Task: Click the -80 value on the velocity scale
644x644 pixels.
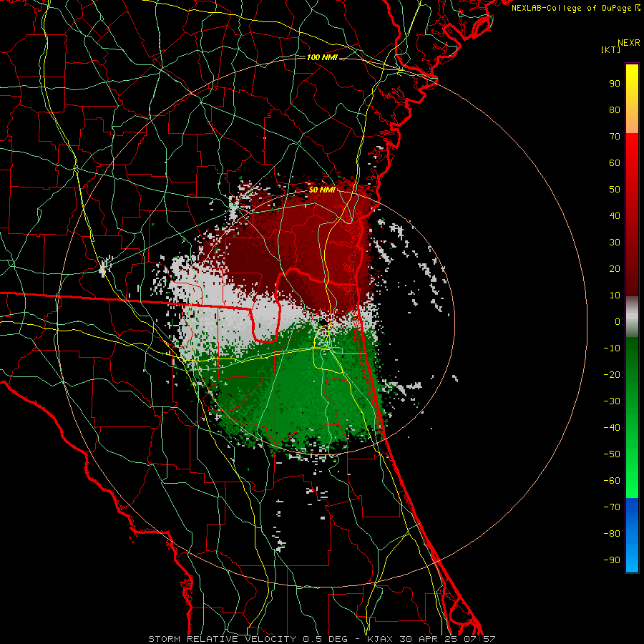Action: click(x=612, y=534)
